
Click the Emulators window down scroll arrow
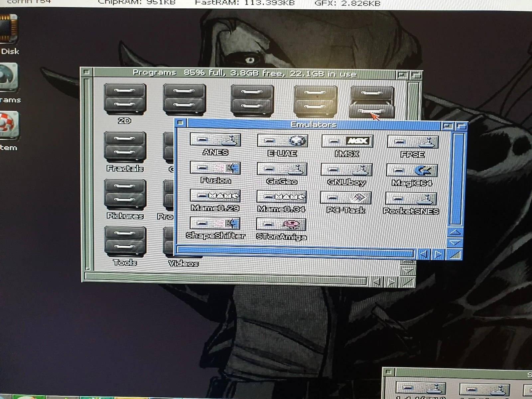(x=455, y=243)
